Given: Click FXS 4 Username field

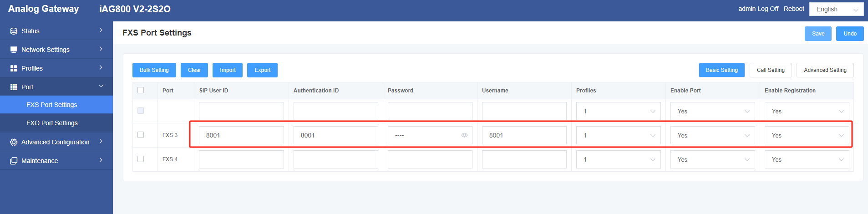Looking at the screenshot, I should click(x=524, y=159).
